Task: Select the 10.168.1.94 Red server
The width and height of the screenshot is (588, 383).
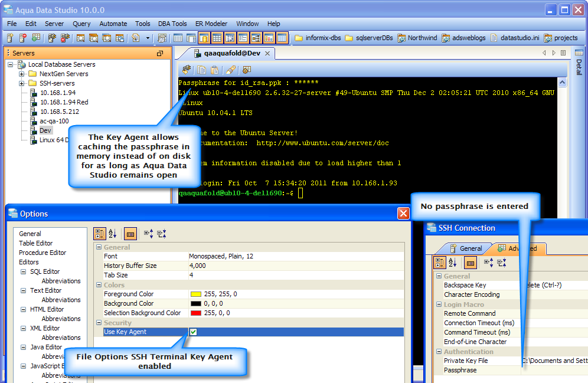Action: pyautogui.click(x=64, y=102)
